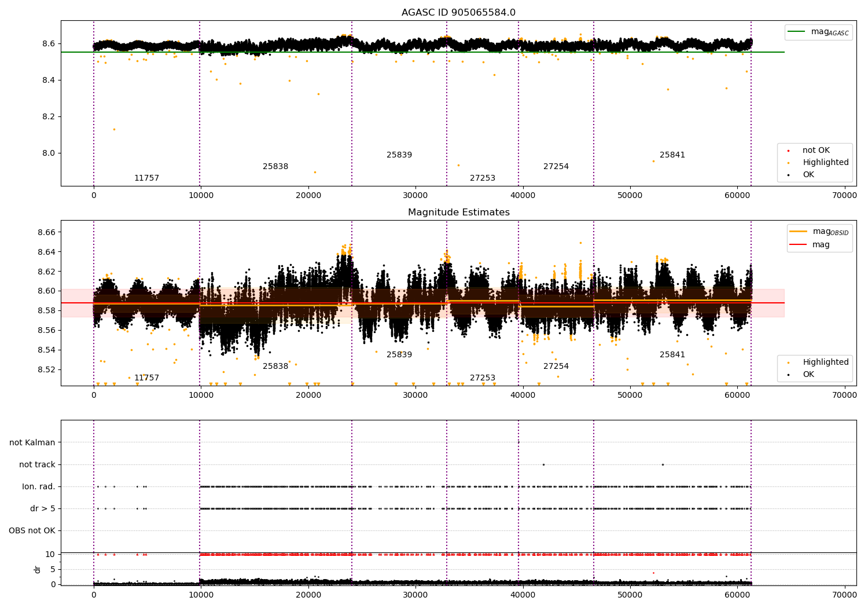Click OBSID label 27254 in top plot
Screen dimensions: 868x608
[556, 167]
